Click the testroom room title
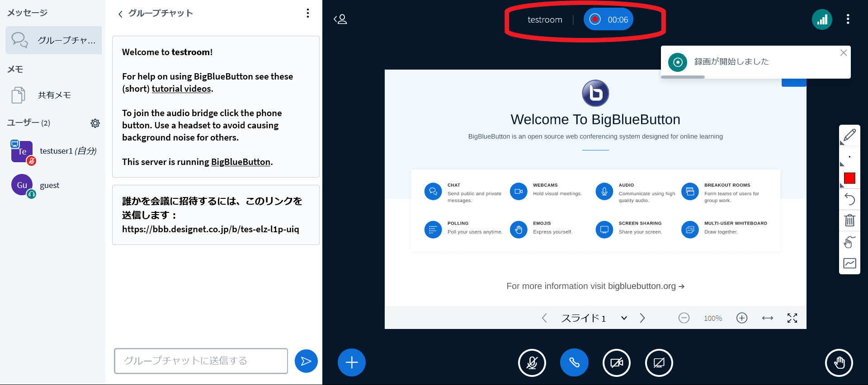868x385 pixels. (x=545, y=19)
